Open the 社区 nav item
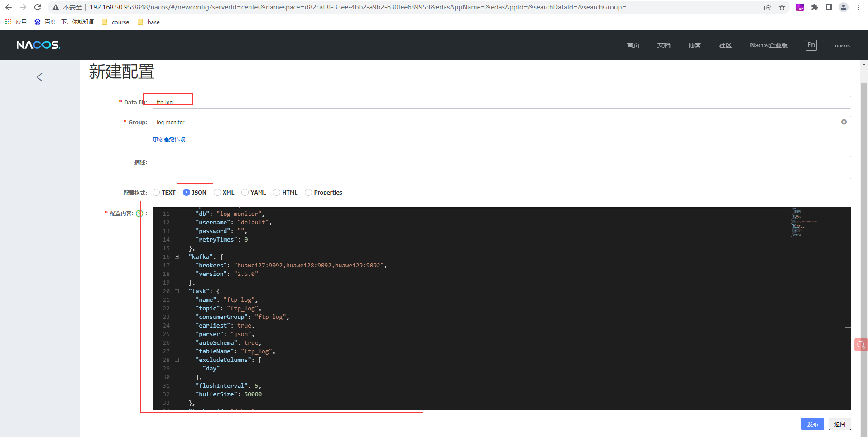This screenshot has width=868, height=437. pos(725,45)
